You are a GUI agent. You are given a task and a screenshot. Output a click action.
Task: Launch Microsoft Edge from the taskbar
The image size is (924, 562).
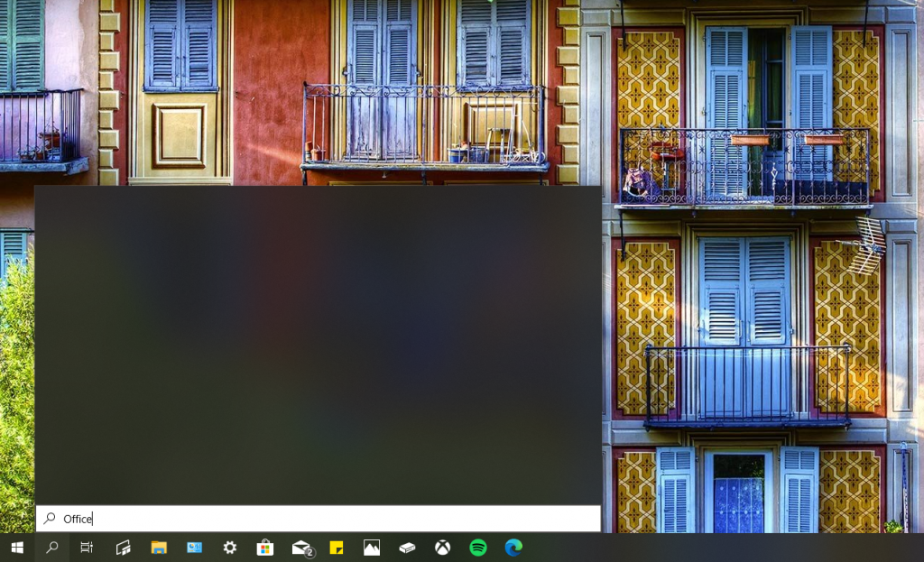point(513,548)
